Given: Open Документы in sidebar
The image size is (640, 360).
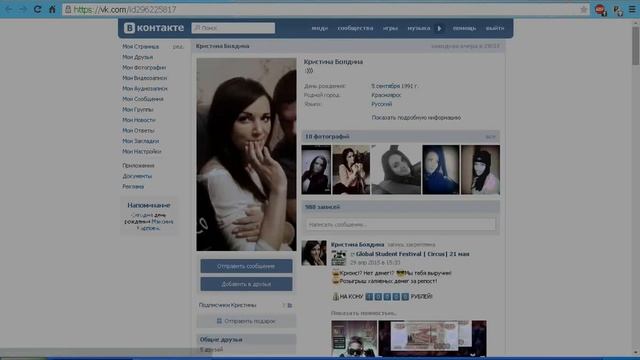Looking at the screenshot, I should [x=137, y=176].
